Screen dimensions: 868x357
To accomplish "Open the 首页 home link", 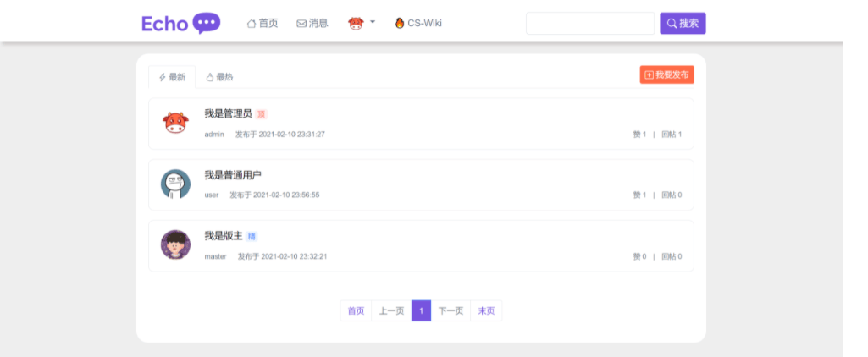I will [x=263, y=24].
